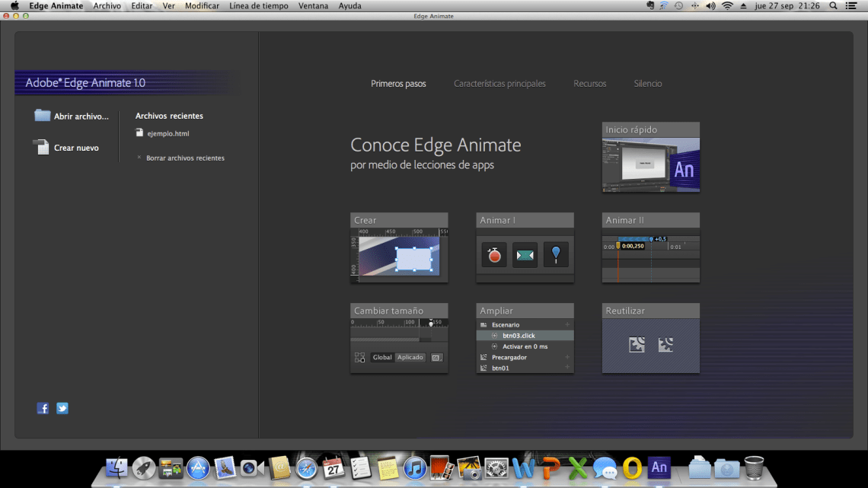The width and height of the screenshot is (868, 488).
Task: Click the pin icon in Animar I
Action: coord(556,255)
